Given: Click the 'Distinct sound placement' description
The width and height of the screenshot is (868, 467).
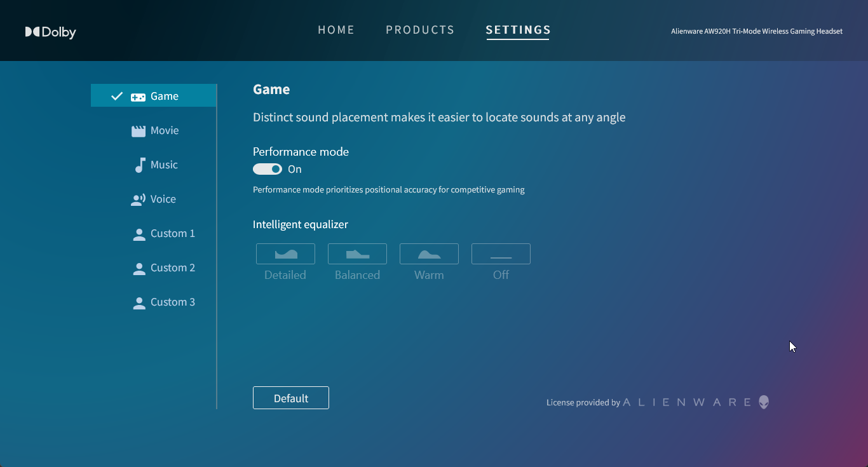Looking at the screenshot, I should point(439,118).
